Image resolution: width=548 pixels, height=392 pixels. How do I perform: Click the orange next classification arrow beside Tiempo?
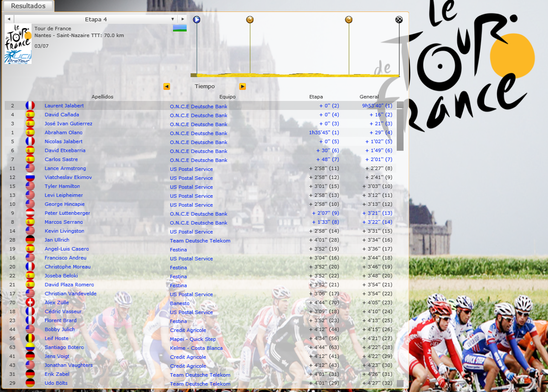(x=242, y=86)
